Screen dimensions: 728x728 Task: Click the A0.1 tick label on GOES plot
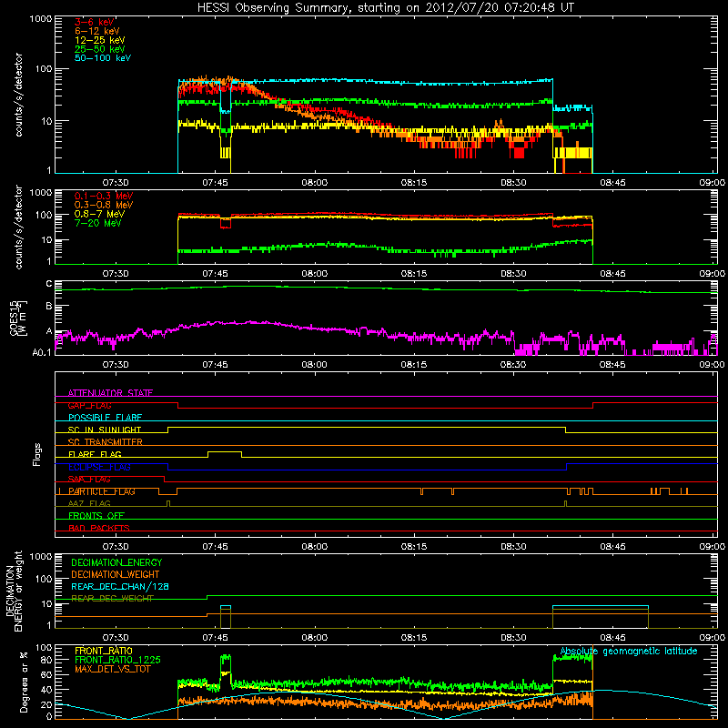[x=42, y=353]
